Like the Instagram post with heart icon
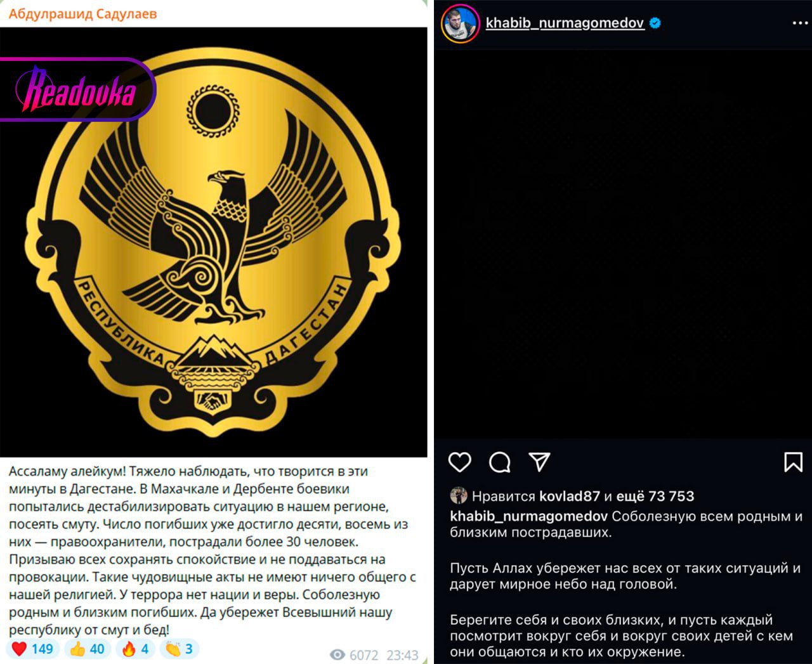The height and width of the screenshot is (664, 812). point(460,462)
